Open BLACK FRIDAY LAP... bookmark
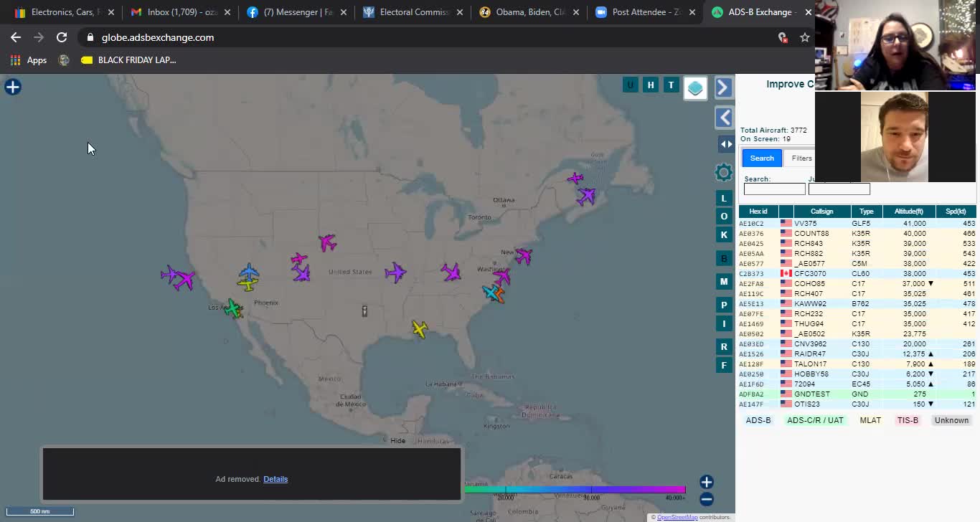This screenshot has height=522, width=980. [128, 60]
